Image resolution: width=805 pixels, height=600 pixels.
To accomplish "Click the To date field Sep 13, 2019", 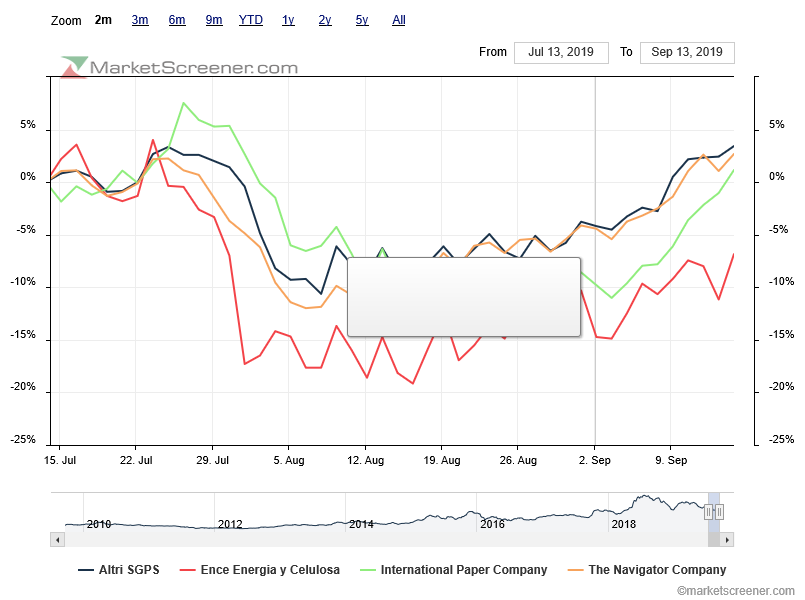I will tap(687, 52).
